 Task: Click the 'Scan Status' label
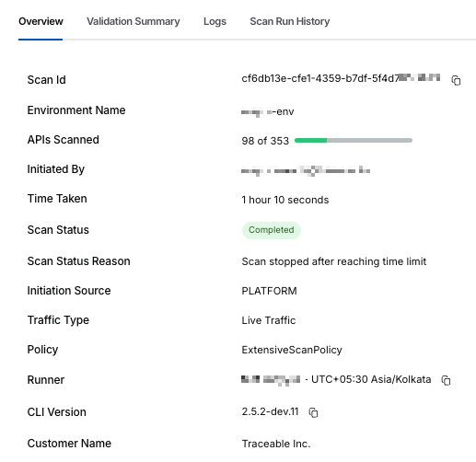click(58, 230)
